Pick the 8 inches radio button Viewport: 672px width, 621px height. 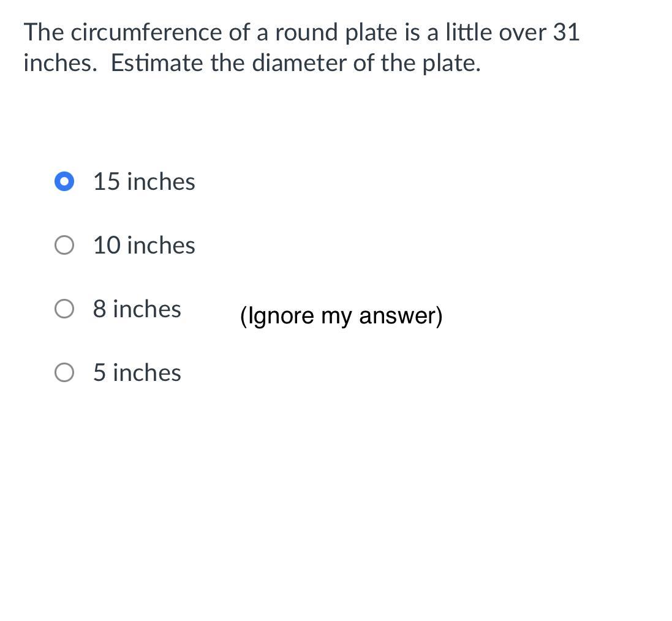(x=64, y=309)
